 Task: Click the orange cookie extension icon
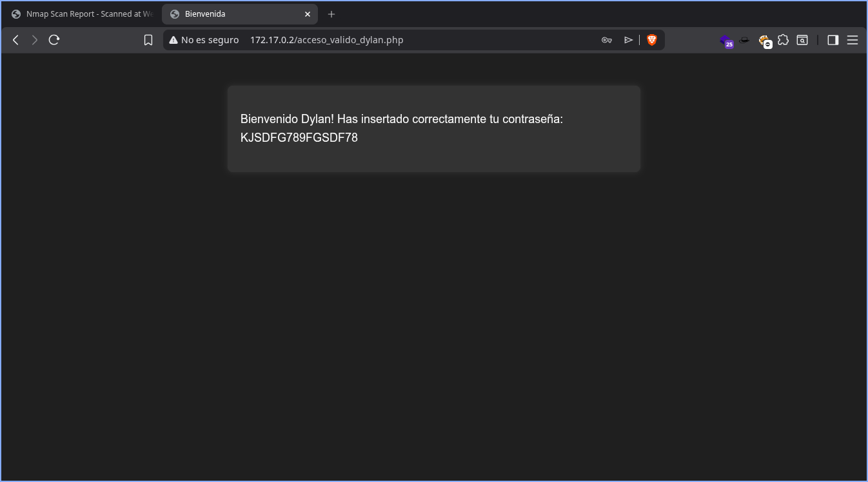pos(764,41)
